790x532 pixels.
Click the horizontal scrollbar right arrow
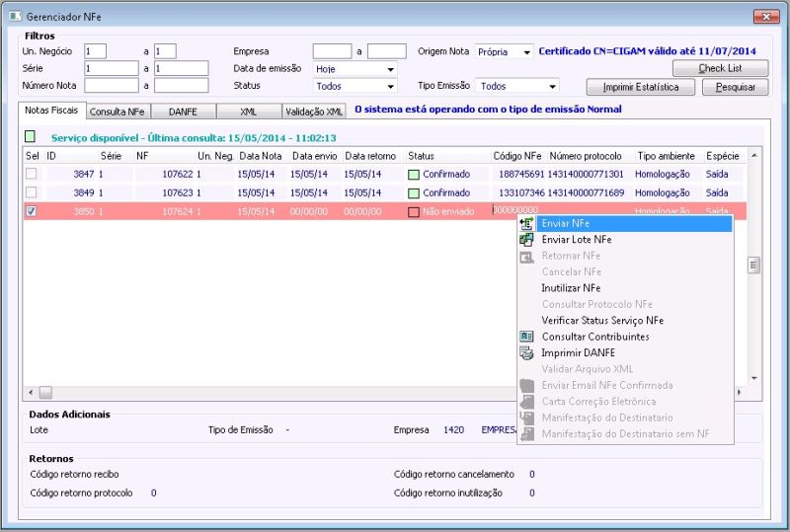point(739,393)
